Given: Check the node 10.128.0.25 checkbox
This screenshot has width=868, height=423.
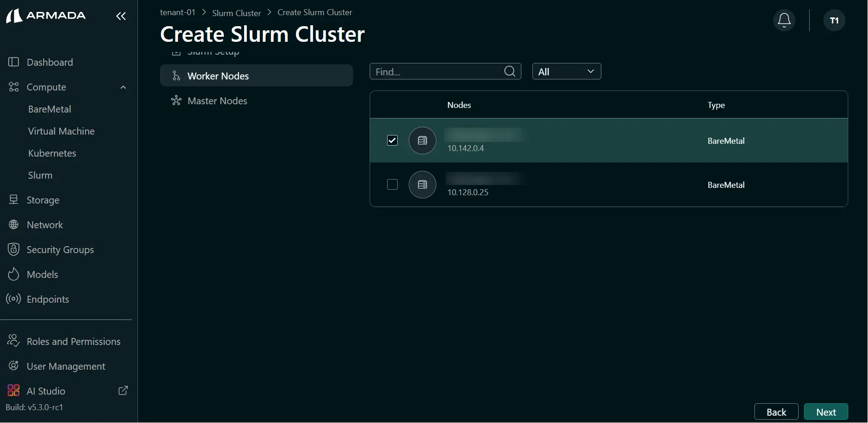Looking at the screenshot, I should pos(392,185).
